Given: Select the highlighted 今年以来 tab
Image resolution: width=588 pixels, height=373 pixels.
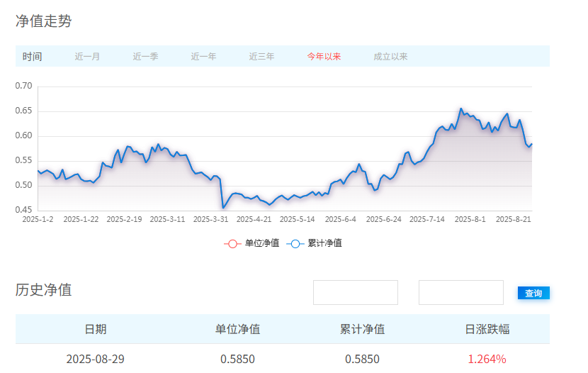Looking at the screenshot, I should click(324, 57).
